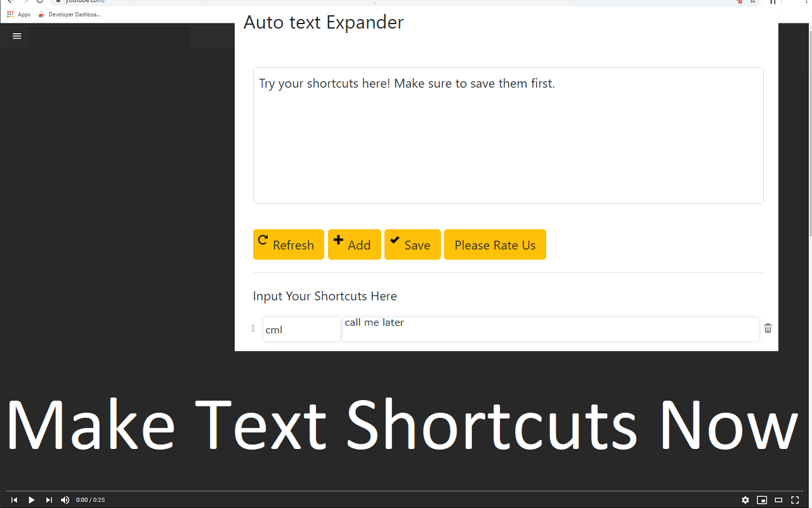Mute the video volume
Image resolution: width=812 pixels, height=508 pixels.
[x=65, y=500]
